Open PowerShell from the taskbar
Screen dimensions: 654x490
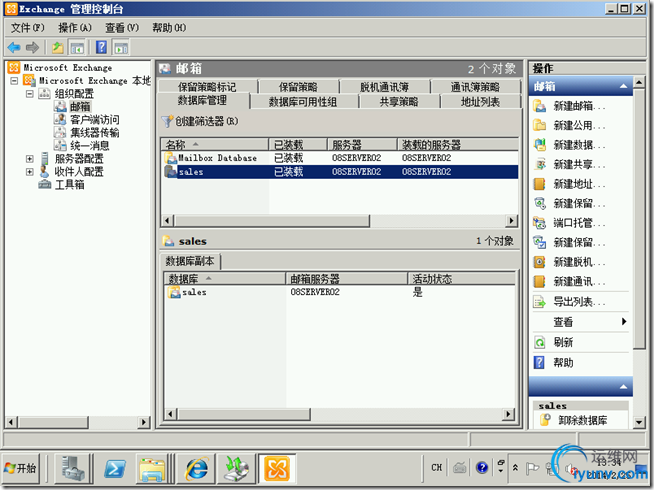pos(115,468)
